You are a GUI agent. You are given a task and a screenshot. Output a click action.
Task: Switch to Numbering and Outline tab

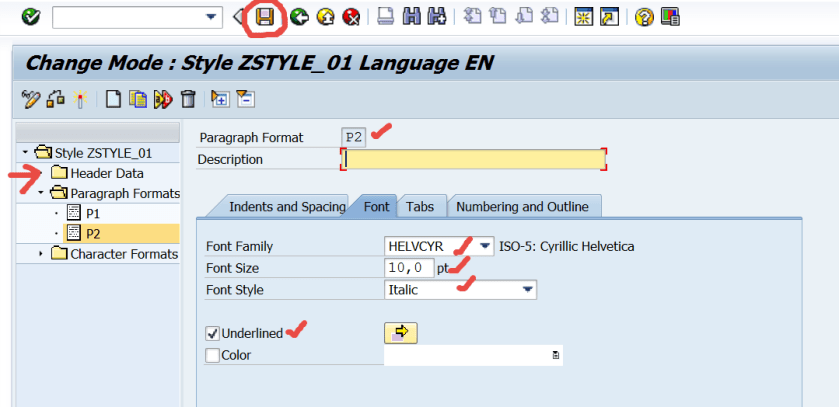point(522,206)
